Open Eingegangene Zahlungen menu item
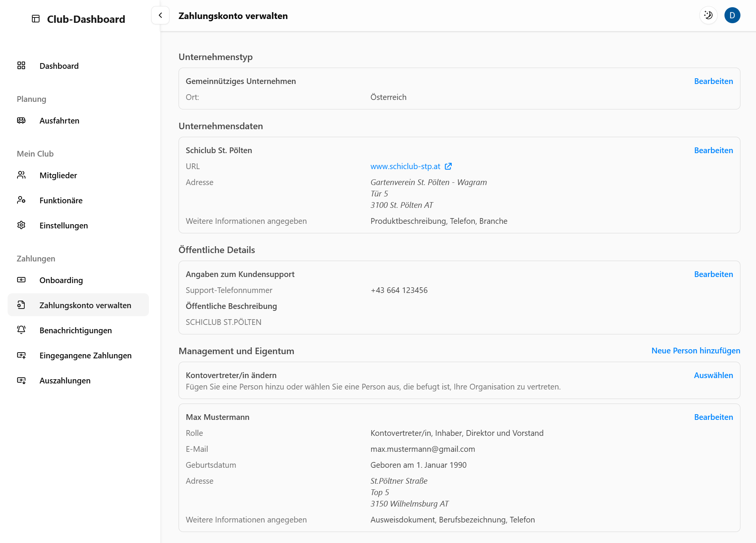Viewport: 756px width, 543px height. [85, 355]
